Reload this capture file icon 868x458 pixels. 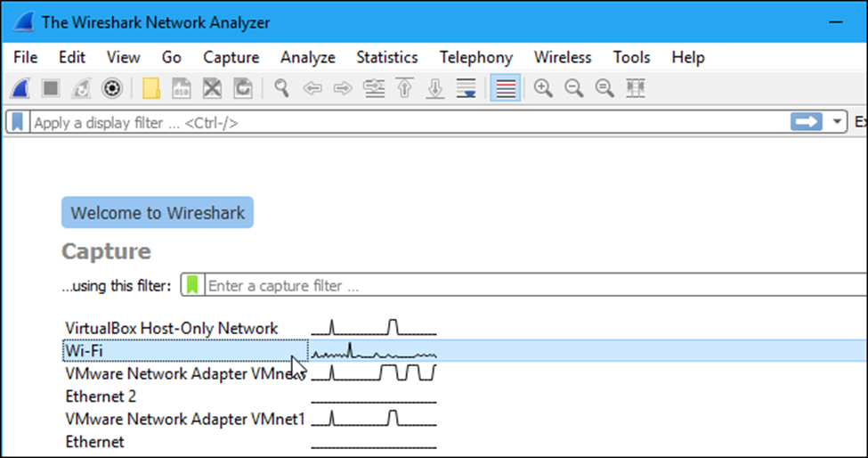click(x=242, y=88)
